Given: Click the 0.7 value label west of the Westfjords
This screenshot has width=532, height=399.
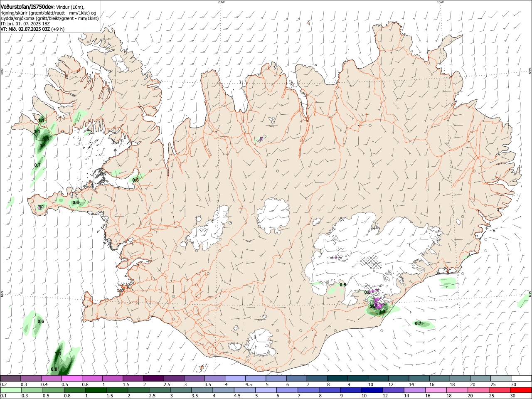Looking at the screenshot, I should (37, 165).
